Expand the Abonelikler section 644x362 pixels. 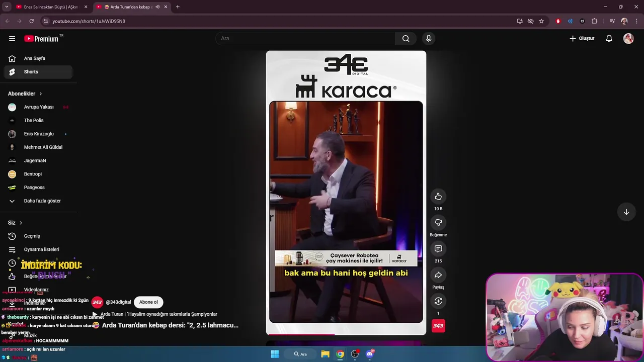pyautogui.click(x=25, y=94)
